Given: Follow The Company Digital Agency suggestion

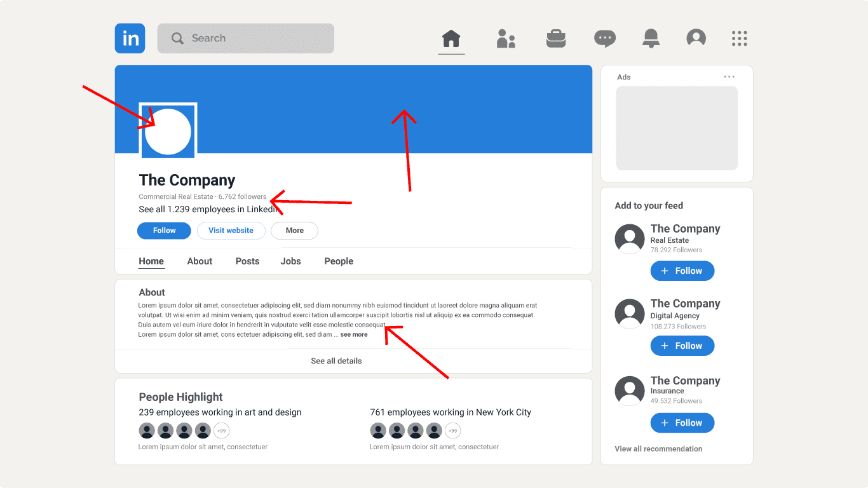Looking at the screenshot, I should point(682,346).
